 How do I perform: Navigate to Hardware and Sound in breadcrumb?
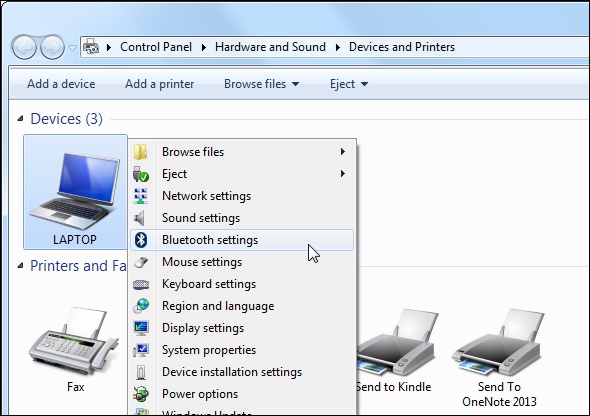pos(270,47)
